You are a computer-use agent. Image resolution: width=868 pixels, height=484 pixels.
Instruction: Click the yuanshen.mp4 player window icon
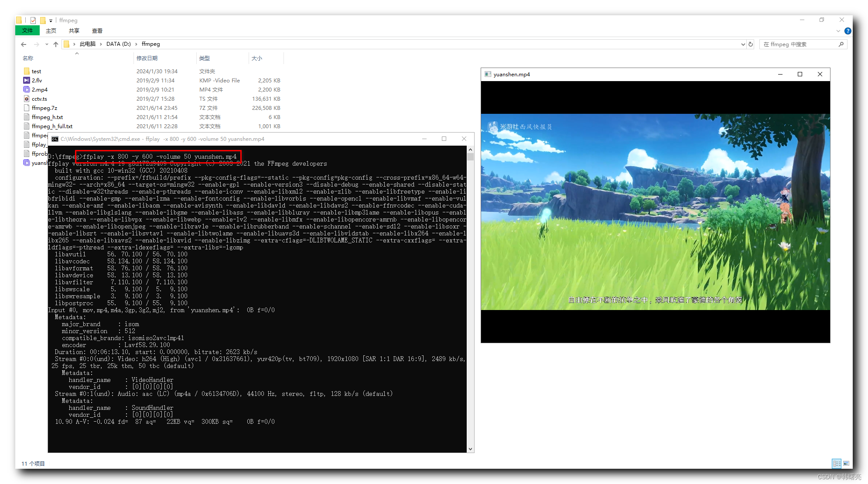488,74
